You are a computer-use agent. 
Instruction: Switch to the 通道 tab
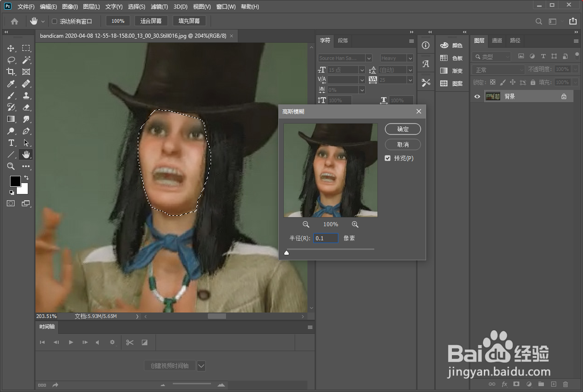pyautogui.click(x=497, y=40)
